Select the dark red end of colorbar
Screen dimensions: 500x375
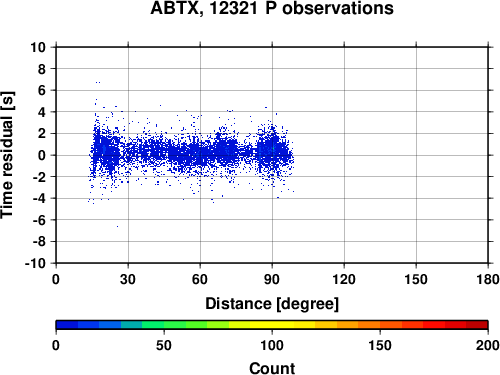pos(477,325)
